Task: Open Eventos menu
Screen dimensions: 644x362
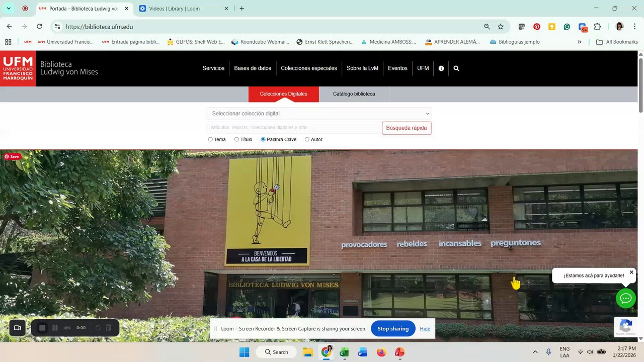Action: 397,68
